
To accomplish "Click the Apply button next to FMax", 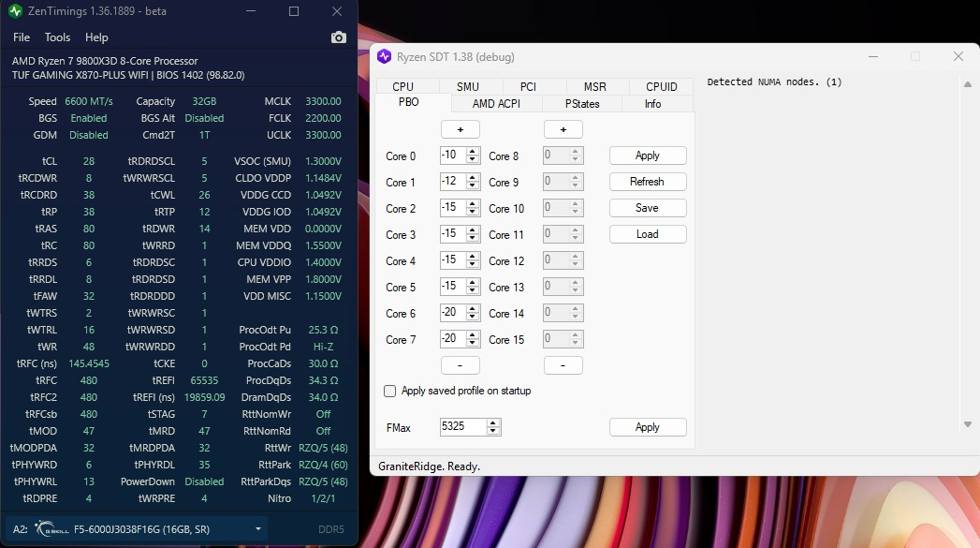I will pos(648,427).
